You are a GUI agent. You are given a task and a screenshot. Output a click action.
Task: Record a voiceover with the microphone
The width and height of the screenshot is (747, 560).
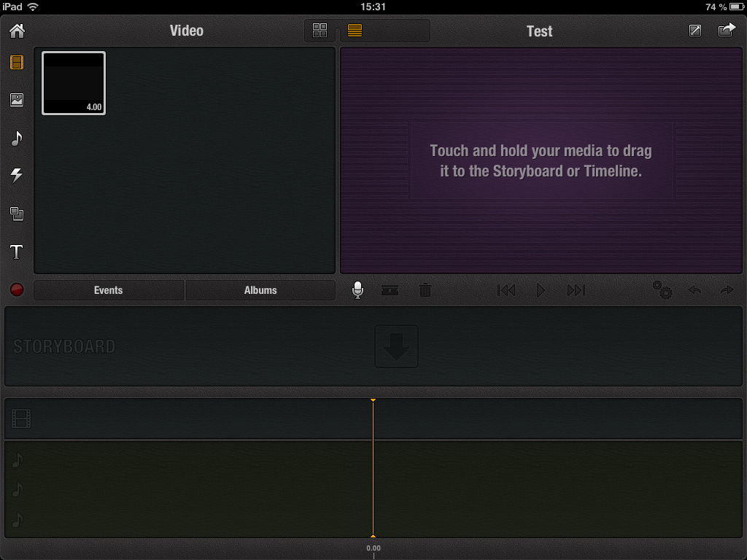click(x=357, y=290)
